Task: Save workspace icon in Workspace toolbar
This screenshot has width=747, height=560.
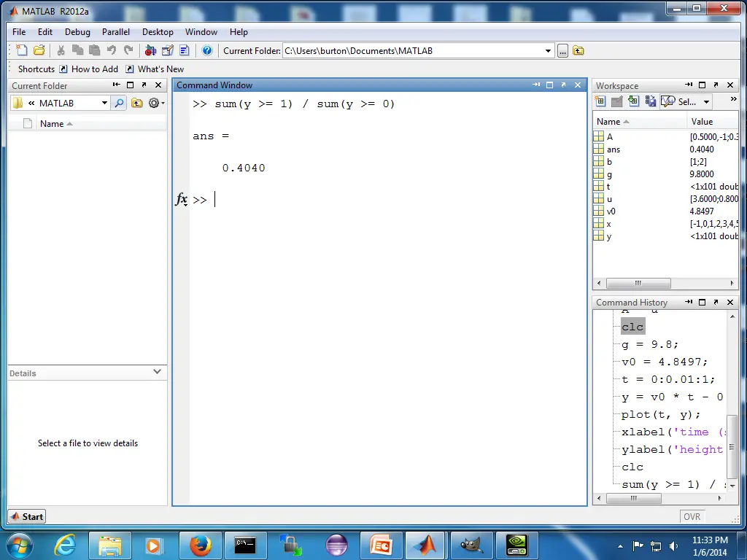Action: [x=650, y=101]
